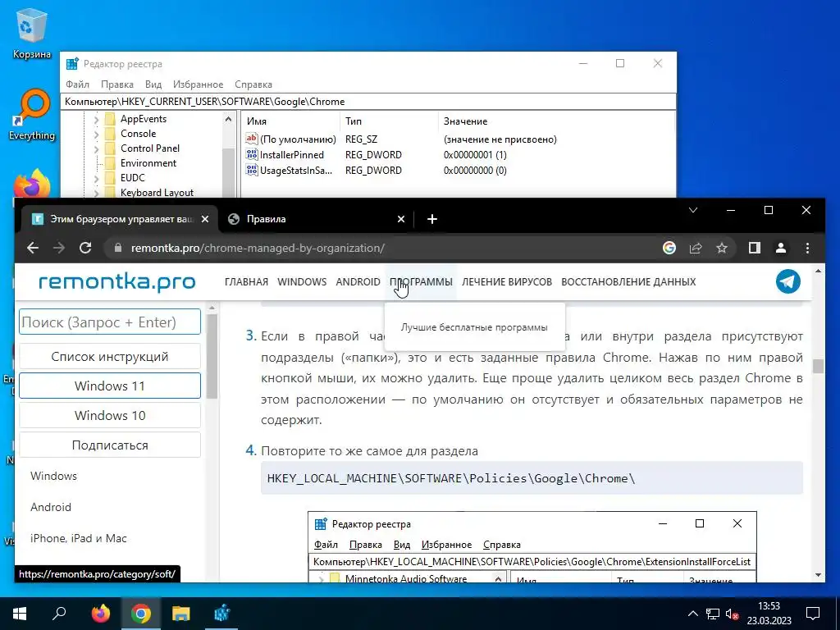Click the network tray icon
Screen dimensions: 840x630
713,614
